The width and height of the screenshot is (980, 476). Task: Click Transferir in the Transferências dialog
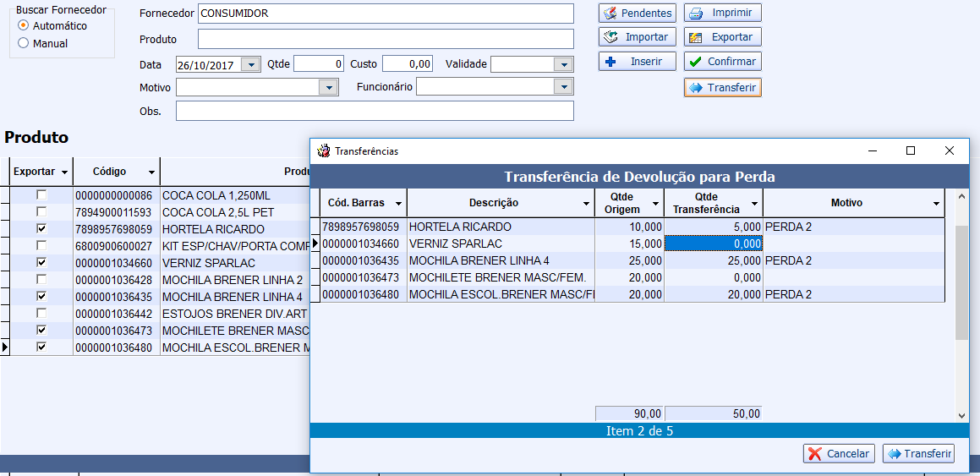point(918,454)
